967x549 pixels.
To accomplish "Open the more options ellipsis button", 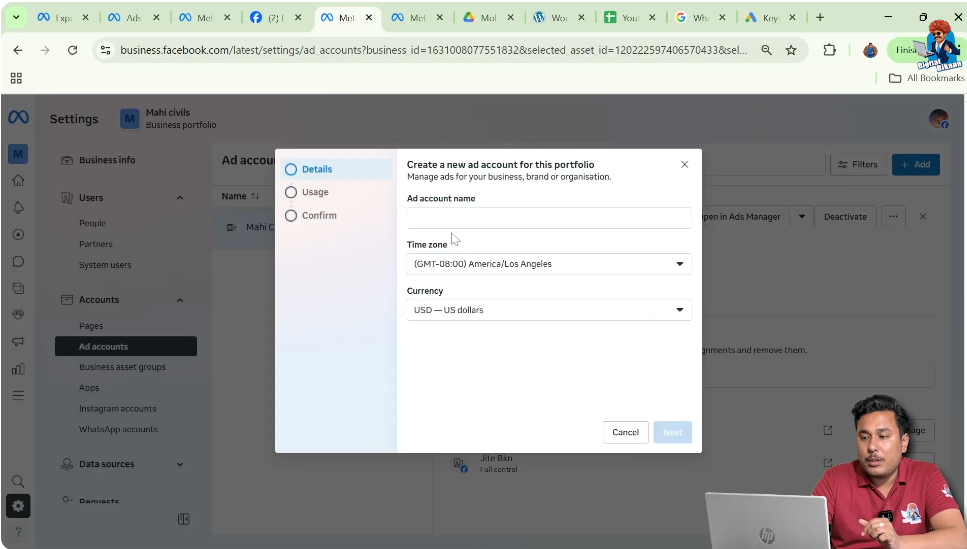I will (893, 217).
